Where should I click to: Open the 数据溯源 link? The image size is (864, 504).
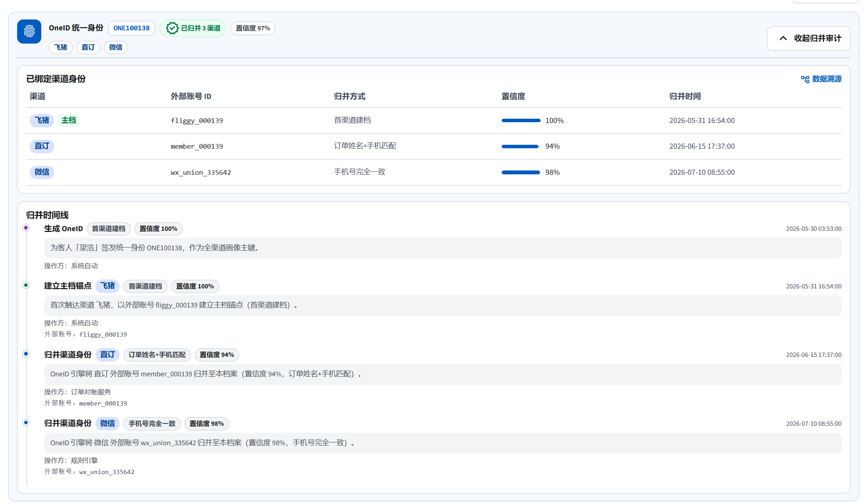[x=821, y=79]
